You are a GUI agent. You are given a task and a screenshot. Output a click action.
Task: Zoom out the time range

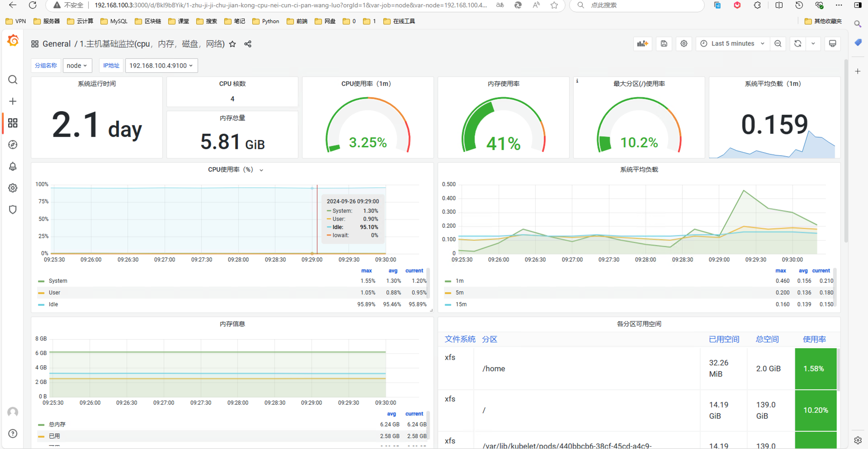778,43
